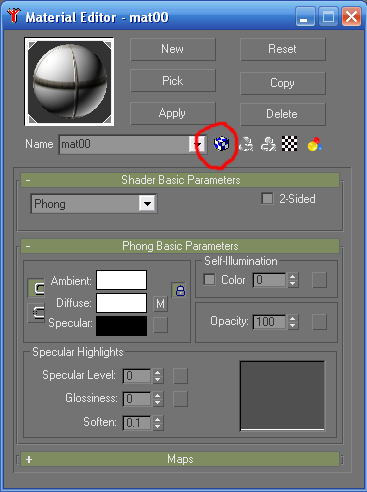Viewport: 367px width, 492px height.
Task: Toggle ambient-diffuse link button beside Ambient
Action: (x=36, y=288)
